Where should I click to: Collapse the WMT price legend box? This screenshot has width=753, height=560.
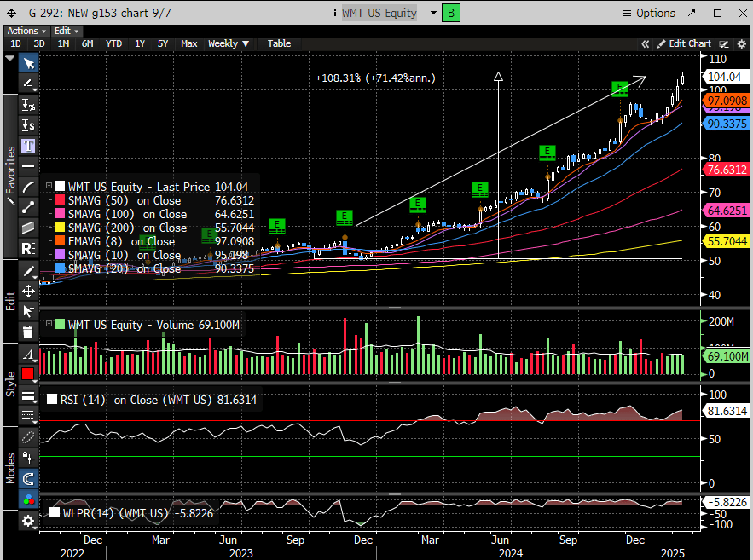49,186
